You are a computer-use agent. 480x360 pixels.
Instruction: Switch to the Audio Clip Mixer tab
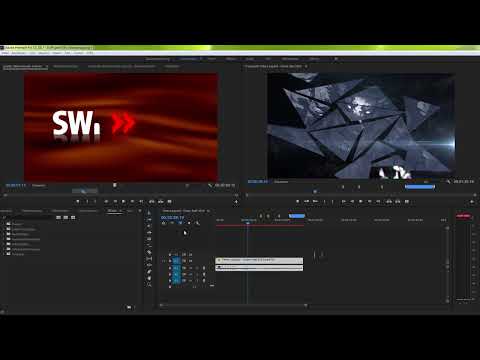[121, 66]
